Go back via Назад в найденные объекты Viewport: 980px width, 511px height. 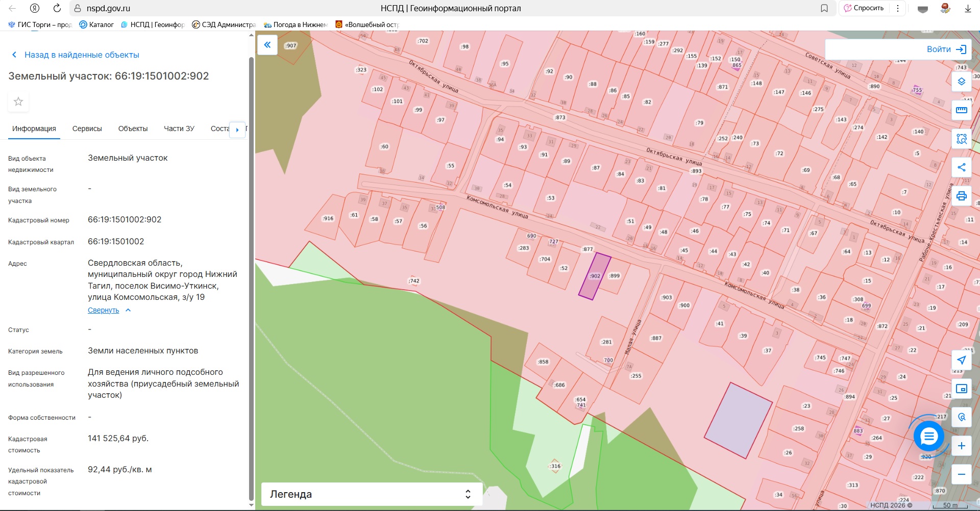click(82, 55)
